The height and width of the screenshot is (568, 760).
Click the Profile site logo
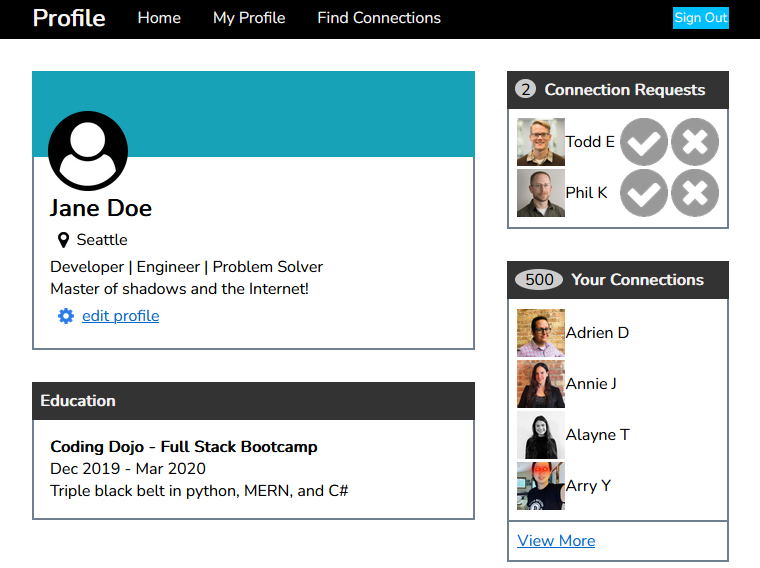[x=69, y=18]
